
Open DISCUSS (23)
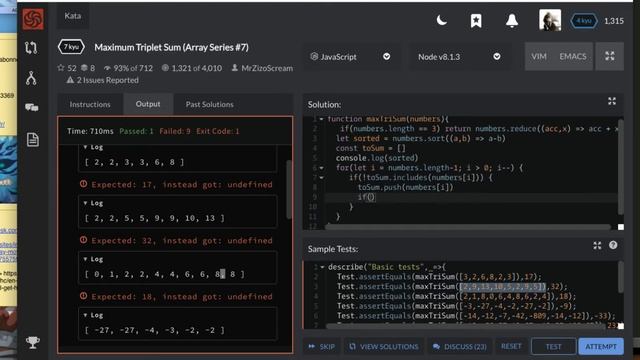click(460, 347)
